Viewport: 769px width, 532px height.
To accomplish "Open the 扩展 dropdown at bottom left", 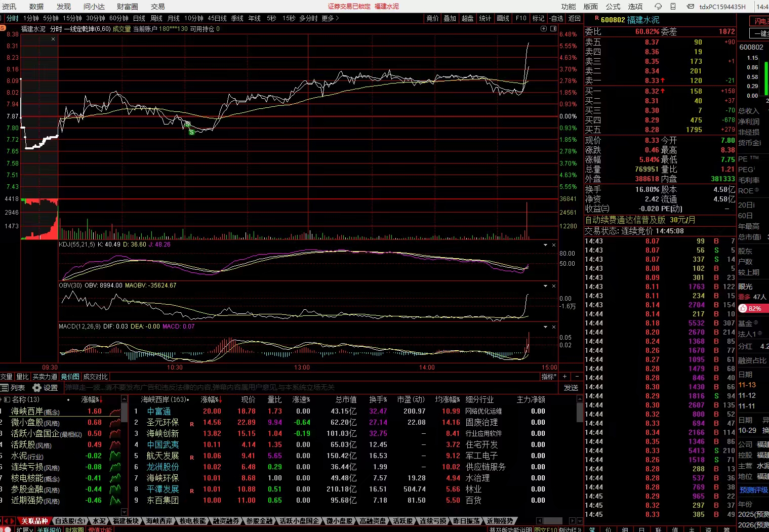I will [x=24, y=529].
